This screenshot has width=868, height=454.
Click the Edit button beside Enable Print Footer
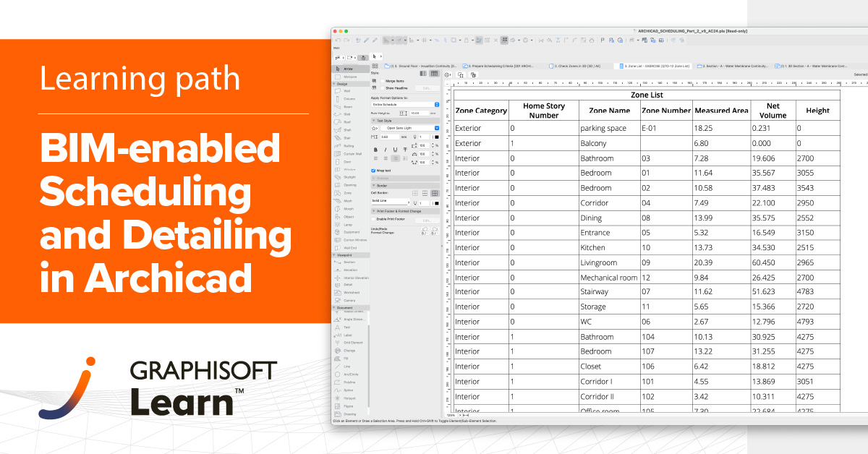click(x=427, y=219)
